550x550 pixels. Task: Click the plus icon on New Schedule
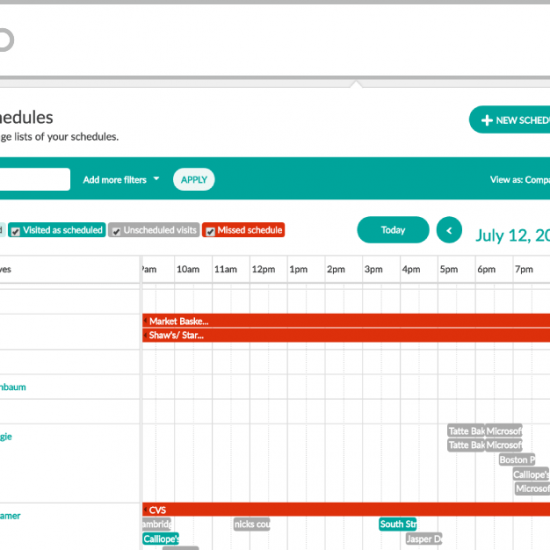pyautogui.click(x=487, y=120)
